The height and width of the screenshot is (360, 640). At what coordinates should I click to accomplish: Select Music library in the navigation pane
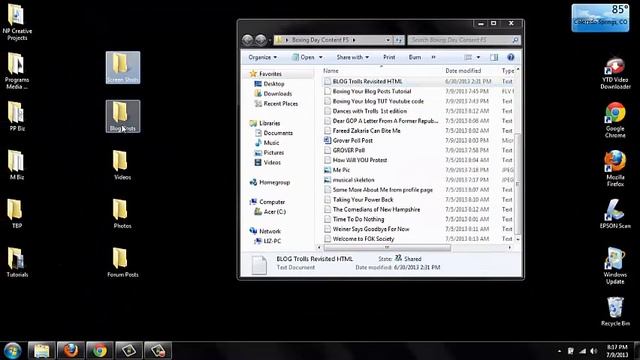pyautogui.click(x=267, y=143)
